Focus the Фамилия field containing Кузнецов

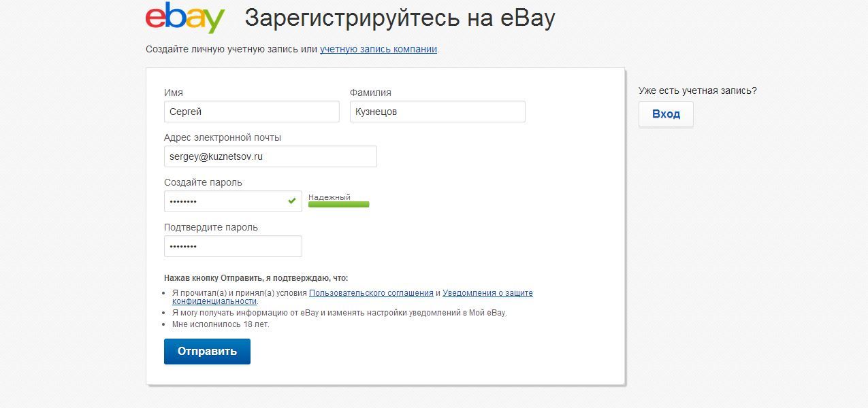pos(438,112)
